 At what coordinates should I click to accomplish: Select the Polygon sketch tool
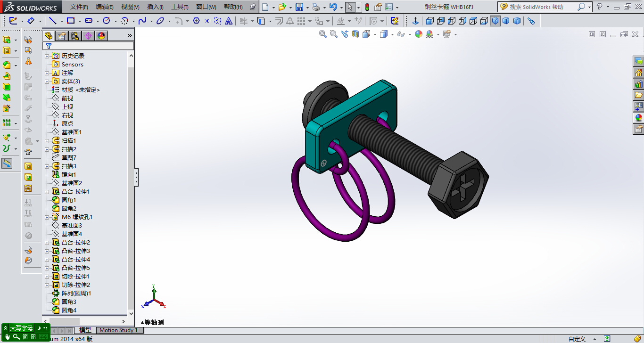pos(197,21)
